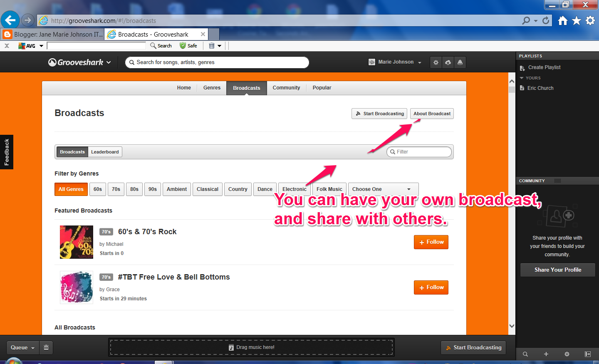Click the community grip handle icon
The image size is (599, 364).
(557, 181)
